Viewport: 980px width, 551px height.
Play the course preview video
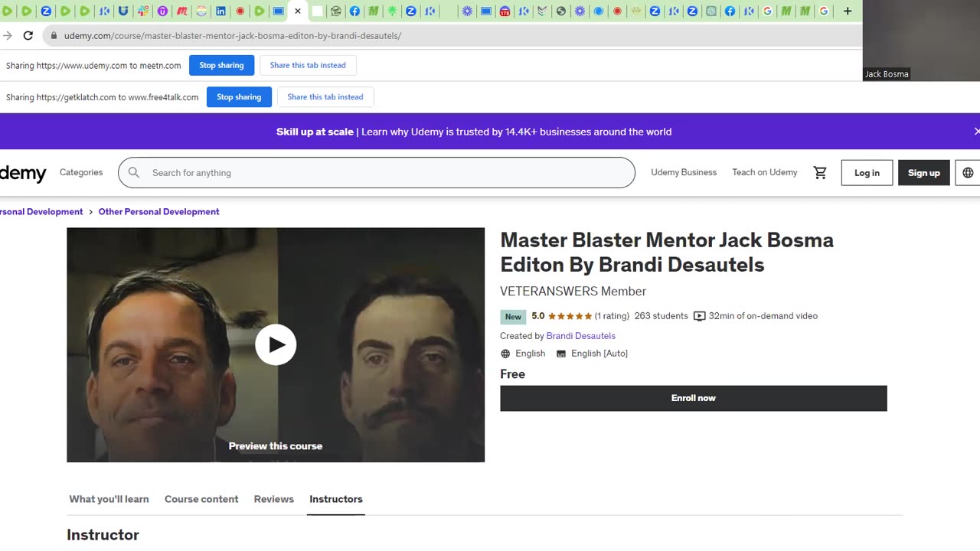point(276,345)
